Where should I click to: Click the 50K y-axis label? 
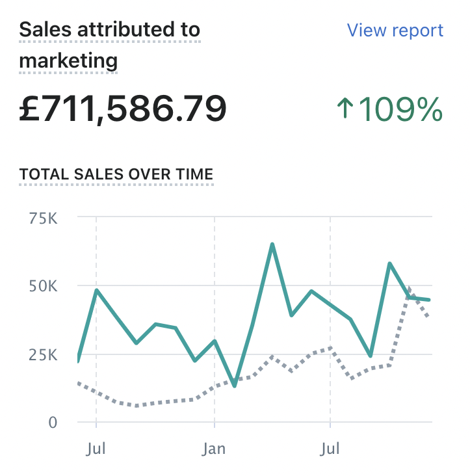[x=44, y=286]
